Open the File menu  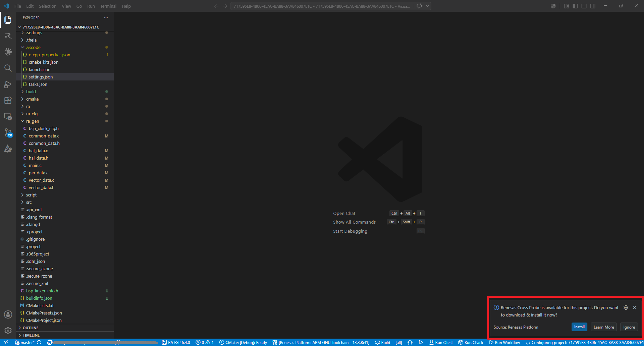18,6
